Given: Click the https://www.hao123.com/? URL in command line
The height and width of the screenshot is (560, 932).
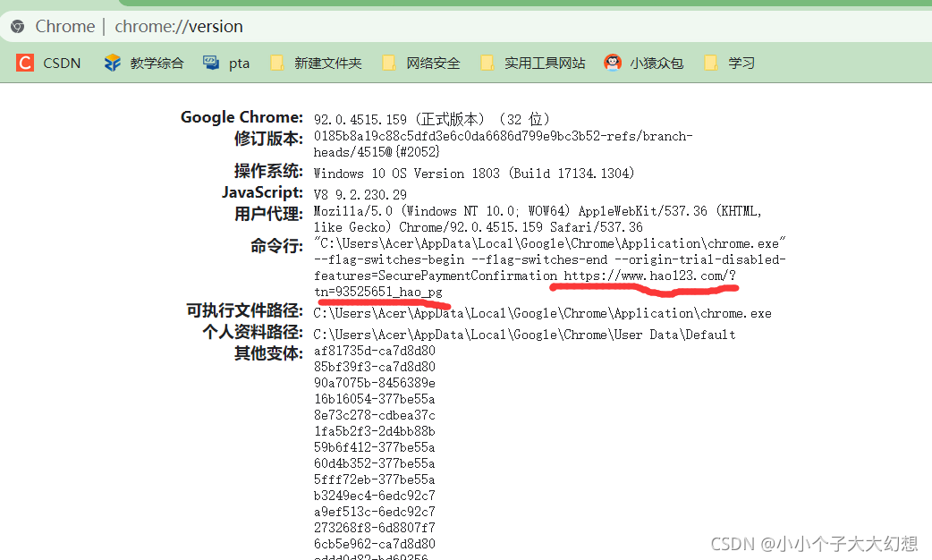Looking at the screenshot, I should pos(649,276).
